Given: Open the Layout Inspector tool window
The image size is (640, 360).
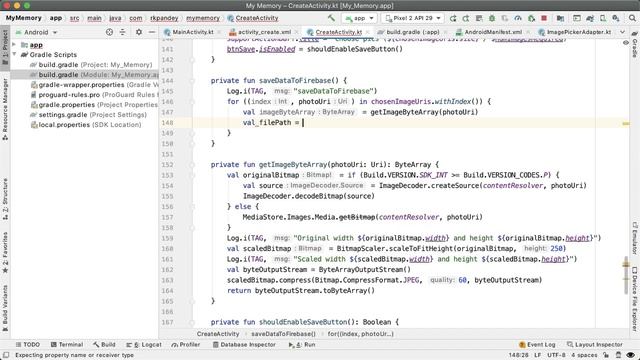Looking at the screenshot, I should pos(595,344).
